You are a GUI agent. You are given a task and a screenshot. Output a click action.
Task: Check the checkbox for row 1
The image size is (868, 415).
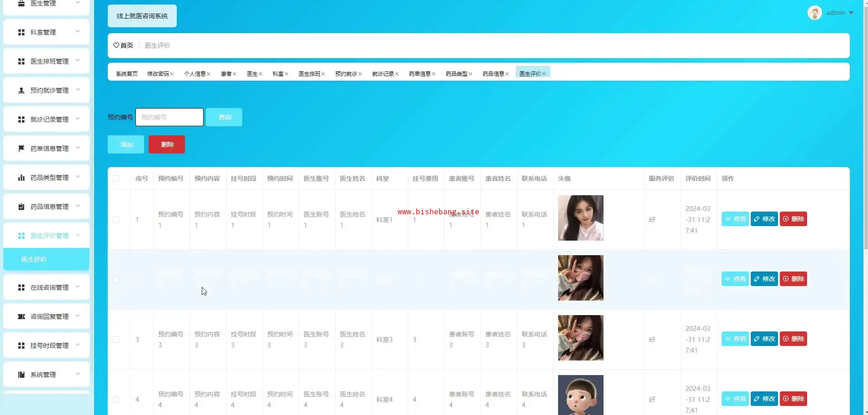point(116,220)
